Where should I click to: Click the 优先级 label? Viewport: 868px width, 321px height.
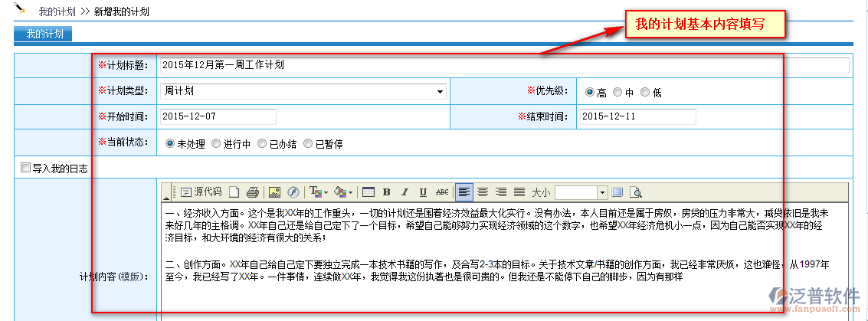(549, 90)
